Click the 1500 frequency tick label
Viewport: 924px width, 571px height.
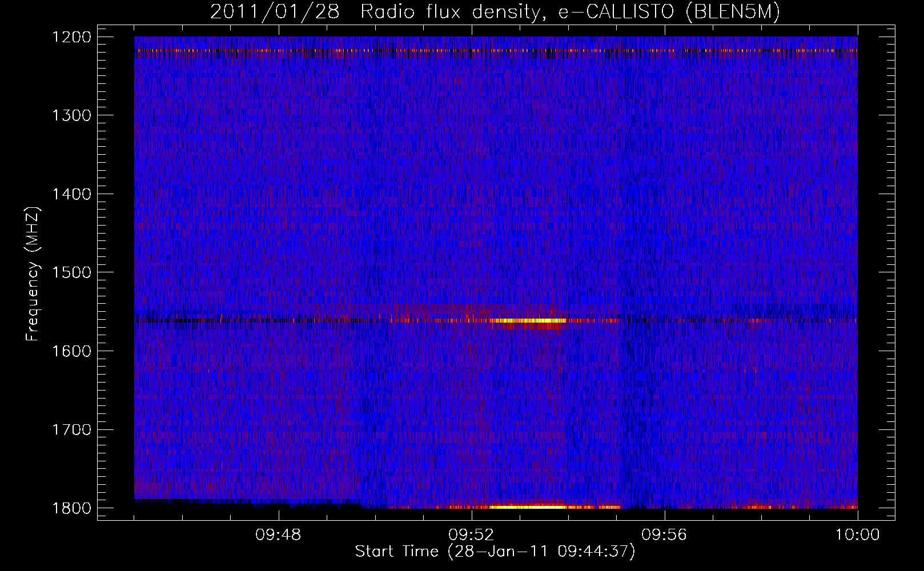pyautogui.click(x=72, y=272)
